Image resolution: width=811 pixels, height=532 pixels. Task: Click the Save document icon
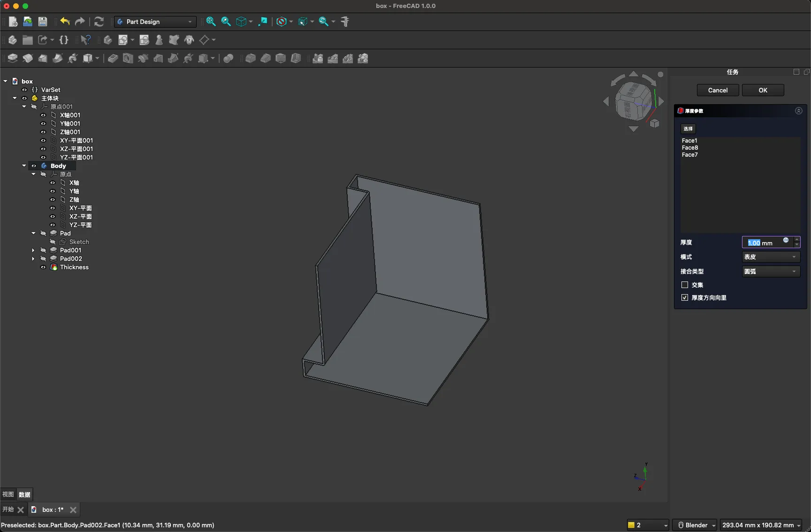click(x=43, y=22)
